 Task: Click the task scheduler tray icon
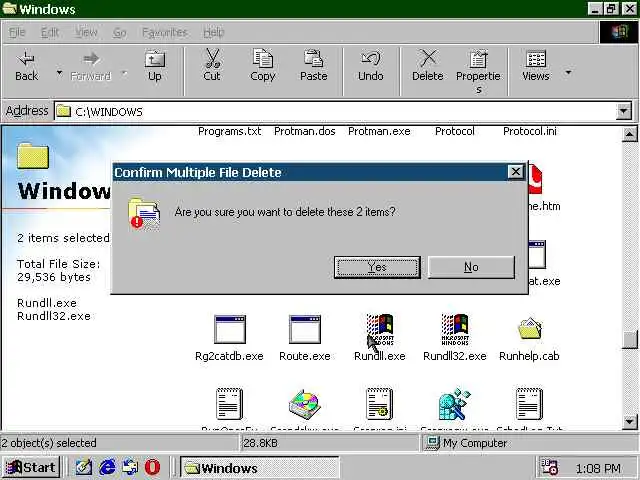click(x=549, y=467)
